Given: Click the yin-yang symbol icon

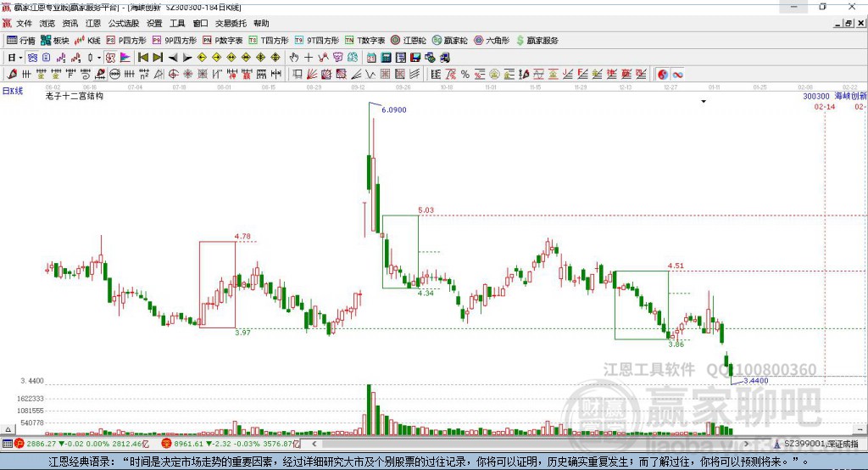Looking at the screenshot, I should (x=663, y=75).
